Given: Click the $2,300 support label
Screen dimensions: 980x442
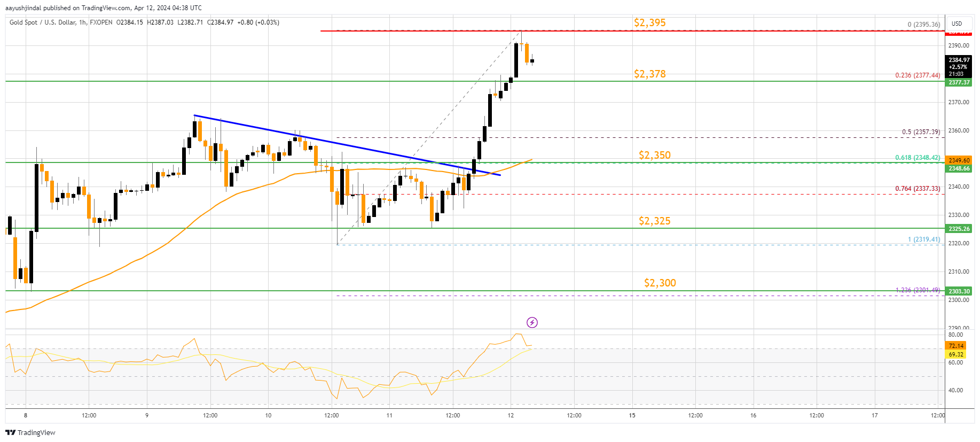Looking at the screenshot, I should point(660,283).
